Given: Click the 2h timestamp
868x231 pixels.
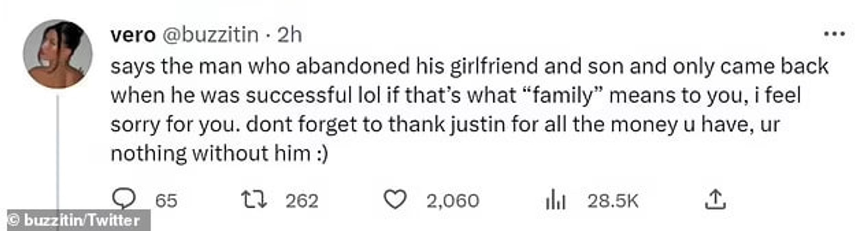Looking at the screenshot, I should pyautogui.click(x=289, y=35).
